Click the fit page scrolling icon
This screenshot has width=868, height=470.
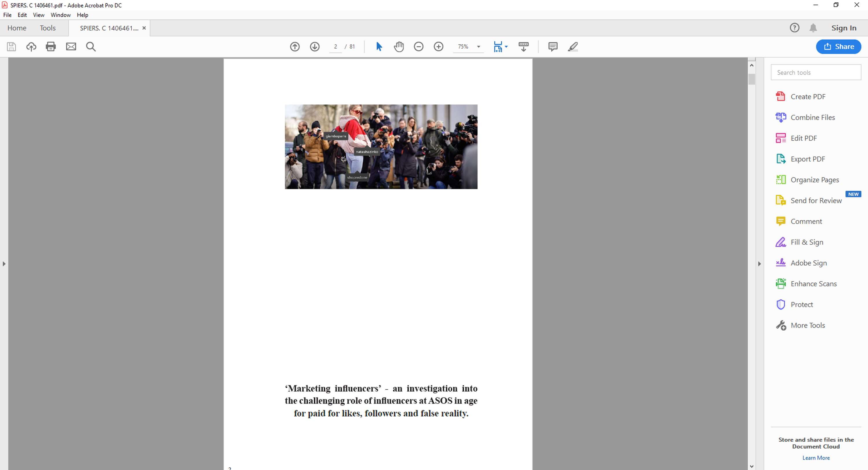click(498, 47)
